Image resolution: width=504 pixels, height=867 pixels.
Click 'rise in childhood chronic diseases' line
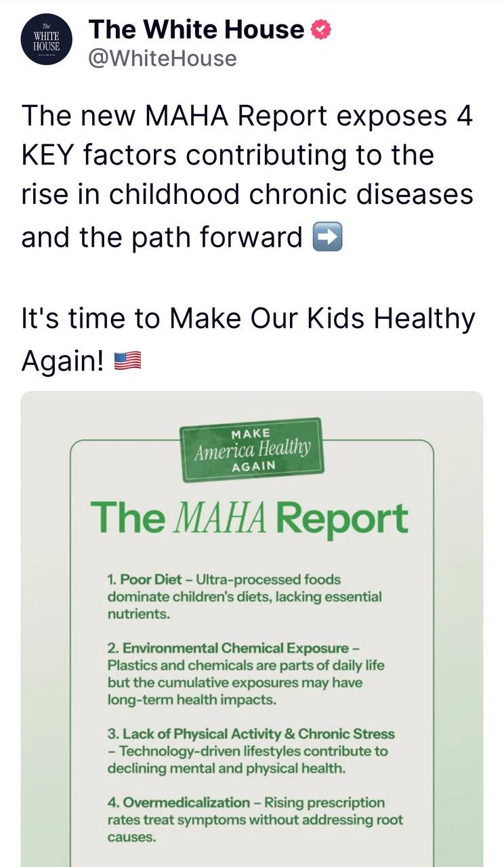click(247, 195)
